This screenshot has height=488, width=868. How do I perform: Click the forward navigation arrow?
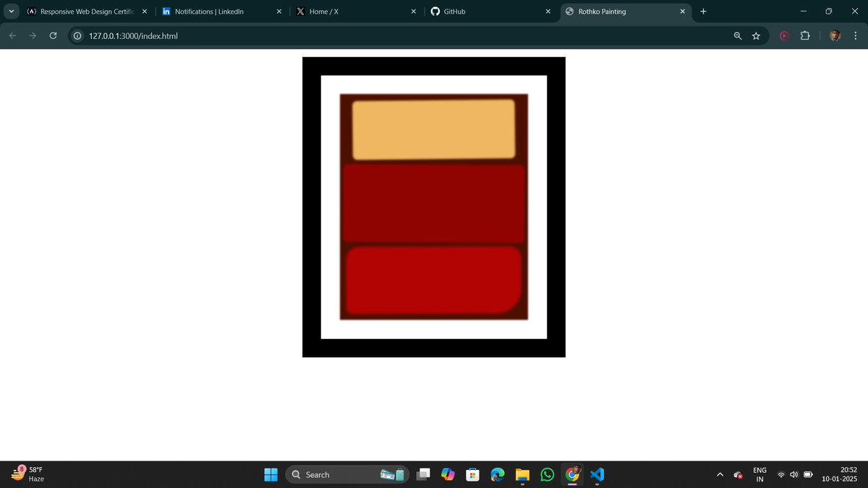click(x=33, y=35)
